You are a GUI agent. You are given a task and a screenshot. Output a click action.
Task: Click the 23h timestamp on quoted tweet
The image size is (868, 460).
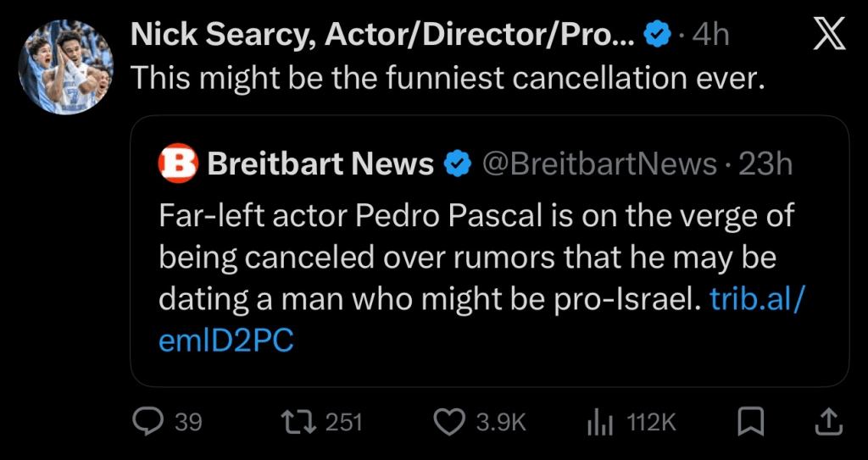point(765,163)
